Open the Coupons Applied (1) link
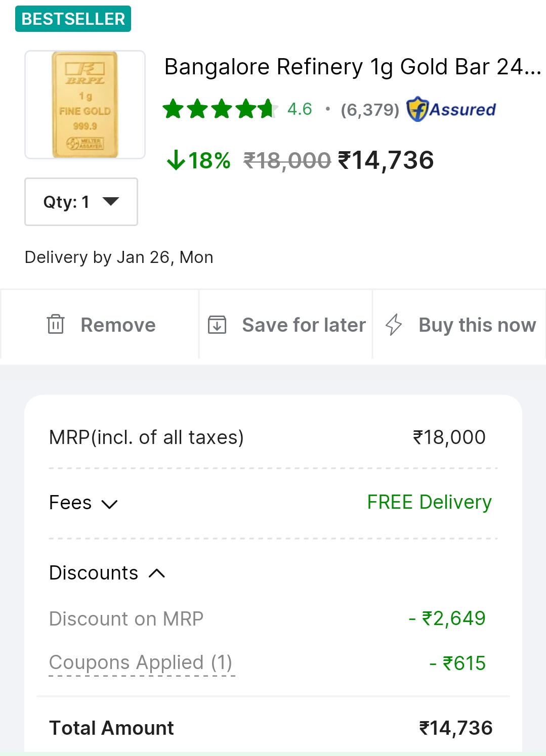The image size is (546, 756). coord(142,662)
